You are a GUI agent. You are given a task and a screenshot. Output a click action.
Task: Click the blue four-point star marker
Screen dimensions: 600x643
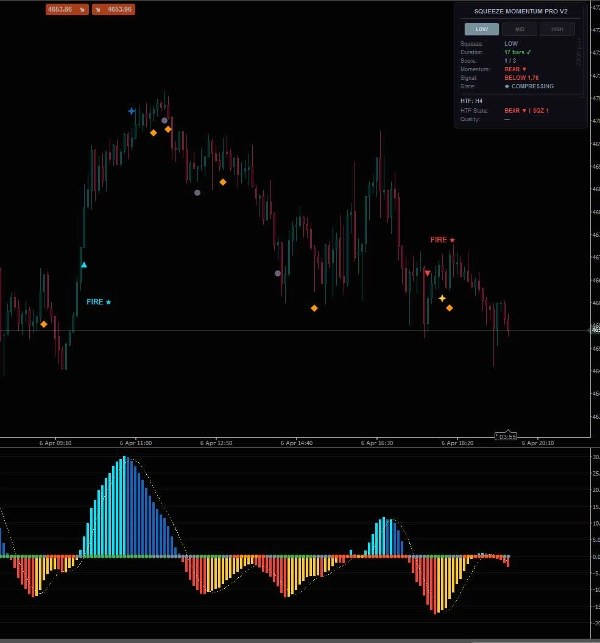point(131,111)
